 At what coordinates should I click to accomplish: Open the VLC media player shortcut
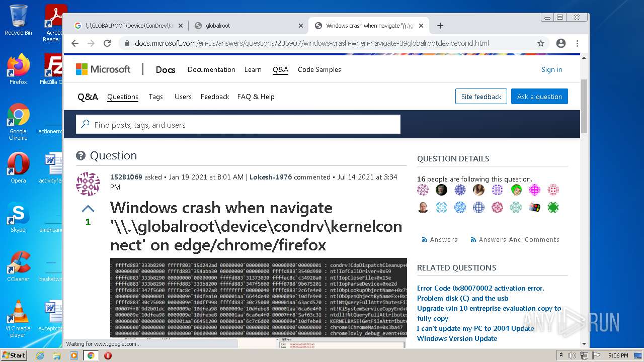point(18,319)
